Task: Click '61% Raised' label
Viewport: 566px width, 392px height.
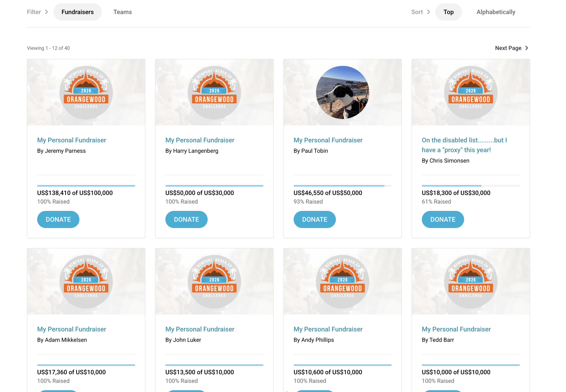Action: [436, 202]
